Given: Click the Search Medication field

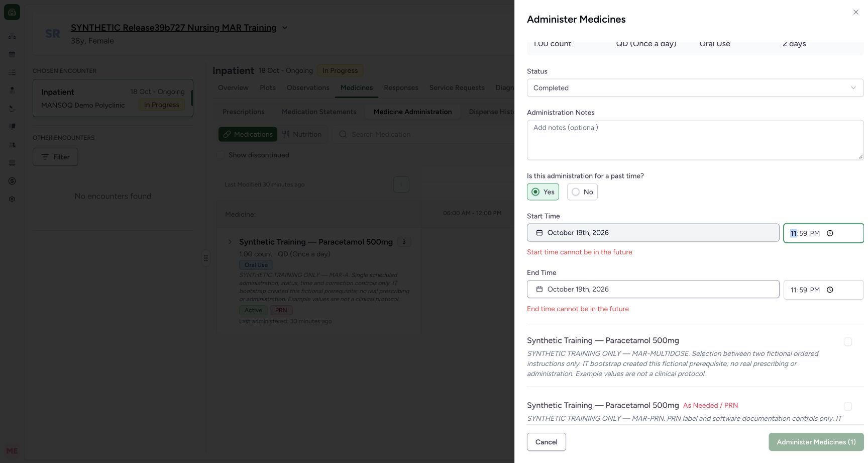Looking at the screenshot, I should click(x=422, y=134).
